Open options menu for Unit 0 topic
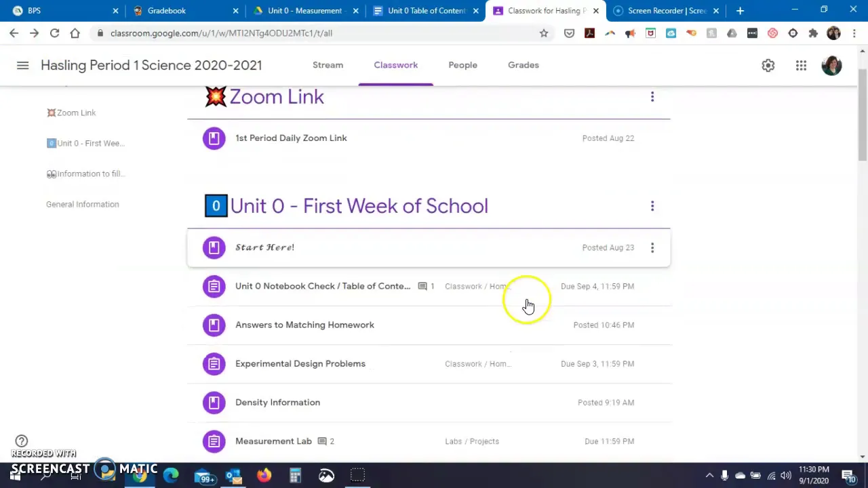 point(652,206)
